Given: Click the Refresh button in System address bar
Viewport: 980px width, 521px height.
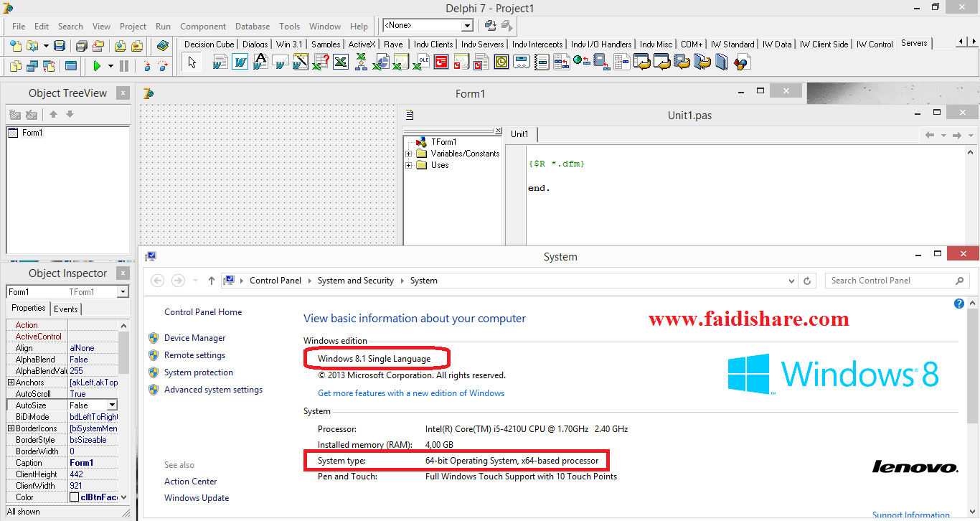Looking at the screenshot, I should 808,281.
